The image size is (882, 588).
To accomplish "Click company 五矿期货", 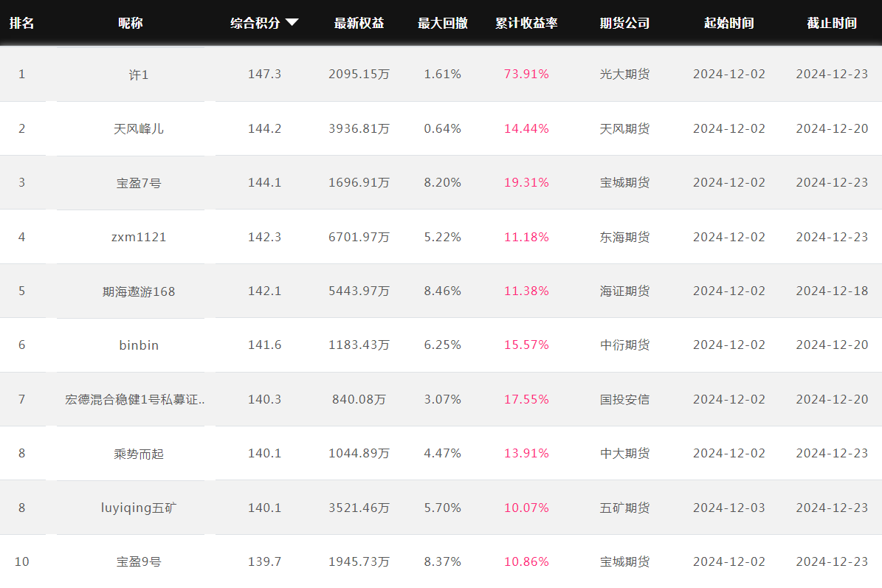I will 625,508.
